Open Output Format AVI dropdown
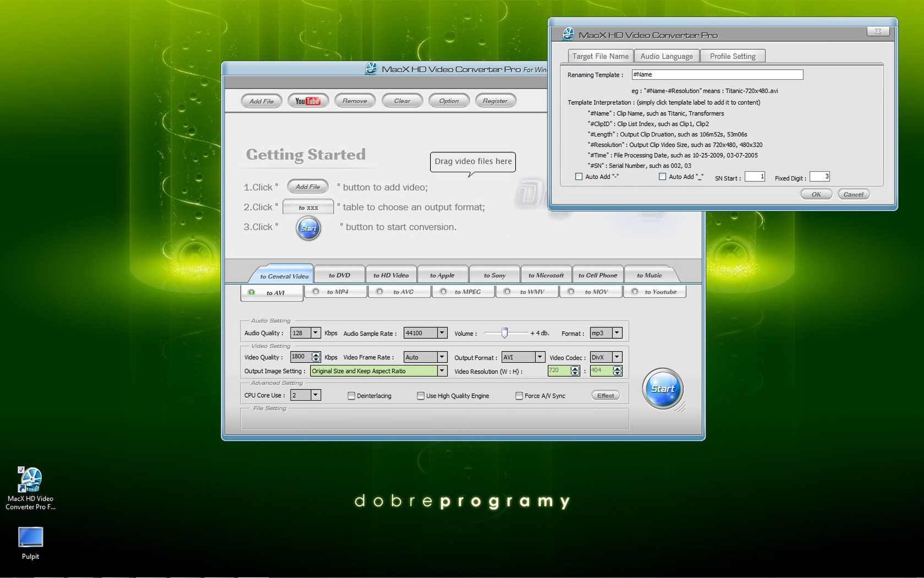This screenshot has height=578, width=924. pyautogui.click(x=540, y=357)
